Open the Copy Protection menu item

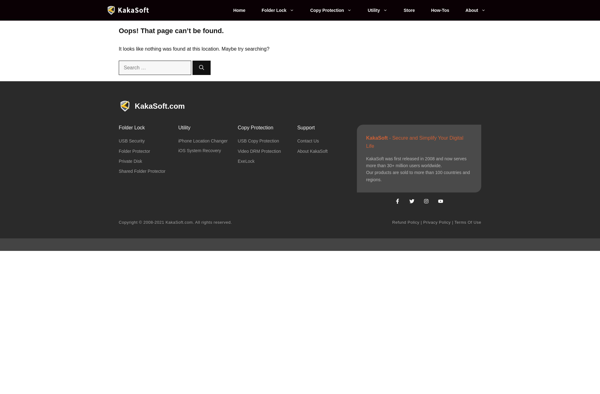327,10
